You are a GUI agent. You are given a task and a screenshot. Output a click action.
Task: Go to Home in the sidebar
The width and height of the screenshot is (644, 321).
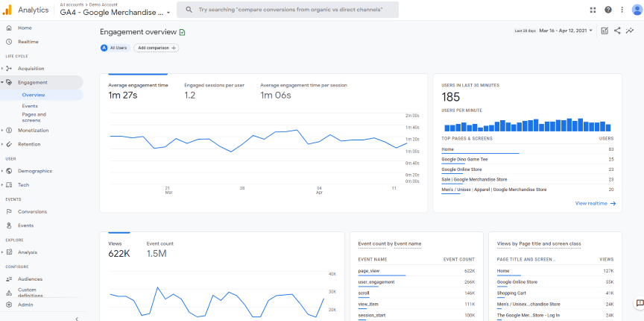[25, 28]
